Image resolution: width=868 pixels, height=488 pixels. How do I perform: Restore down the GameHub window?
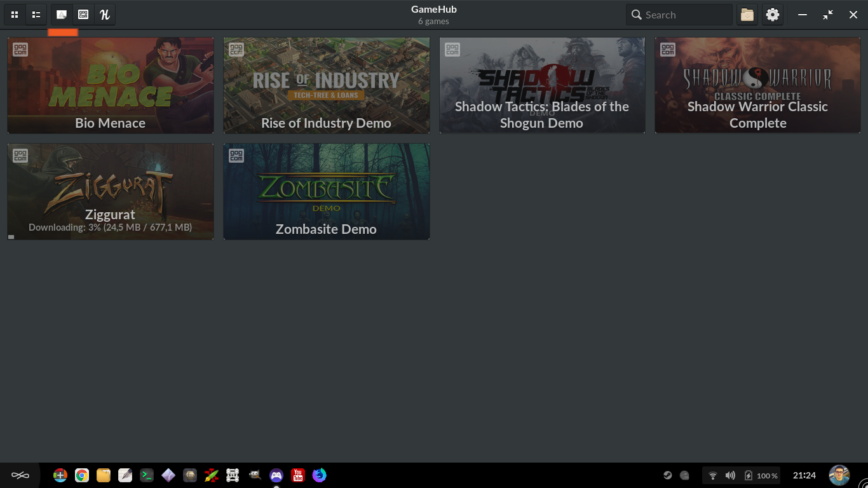[828, 15]
